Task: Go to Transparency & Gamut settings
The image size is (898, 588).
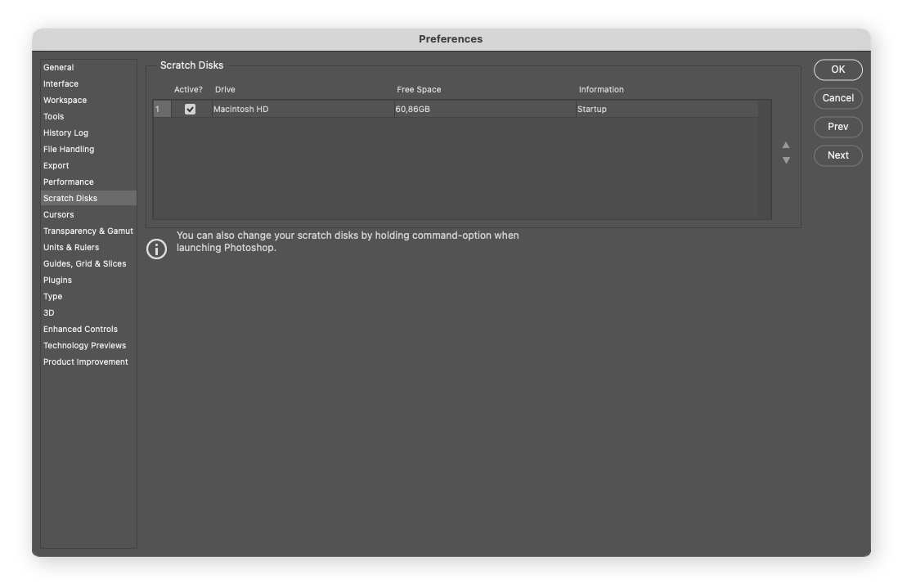Action: (x=88, y=231)
